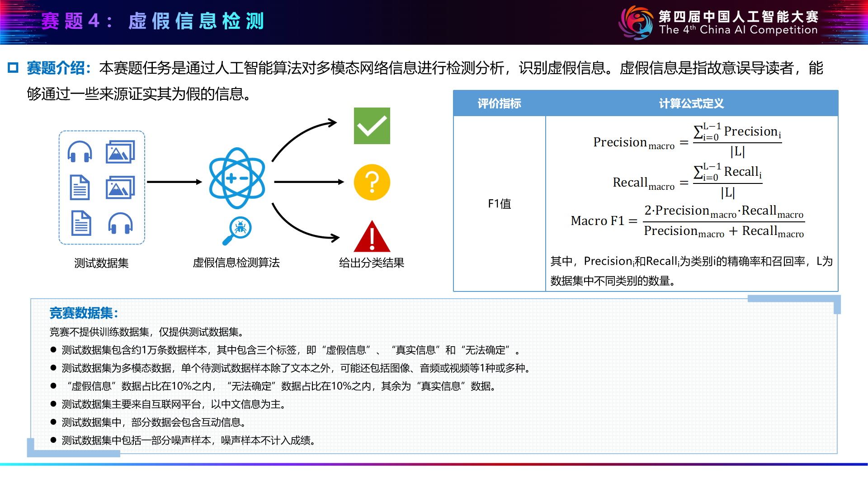
Task: Click the text 第四届中国人工智能大赛
Action: (x=738, y=17)
